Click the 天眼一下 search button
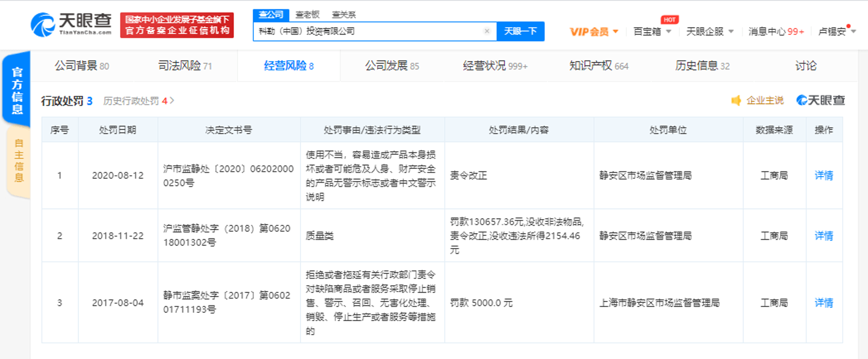 click(x=520, y=31)
